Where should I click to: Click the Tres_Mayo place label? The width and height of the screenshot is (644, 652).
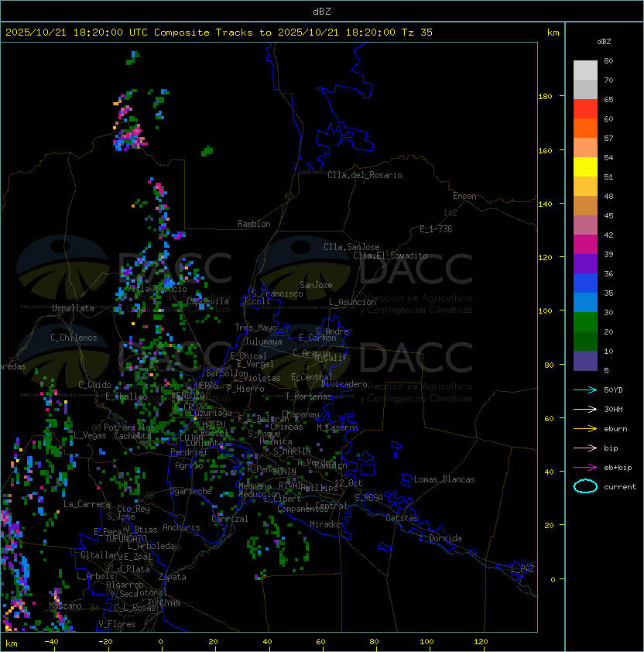point(255,328)
